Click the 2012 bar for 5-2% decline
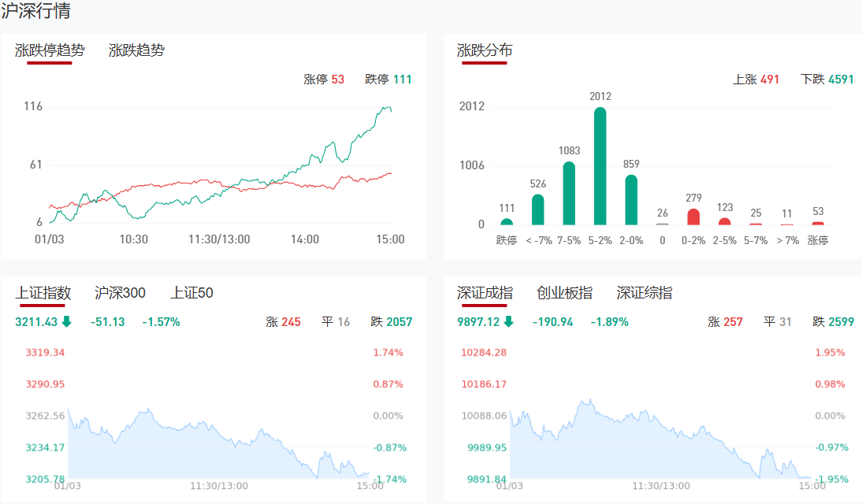Viewport: 862px width, 504px height. tap(600, 166)
